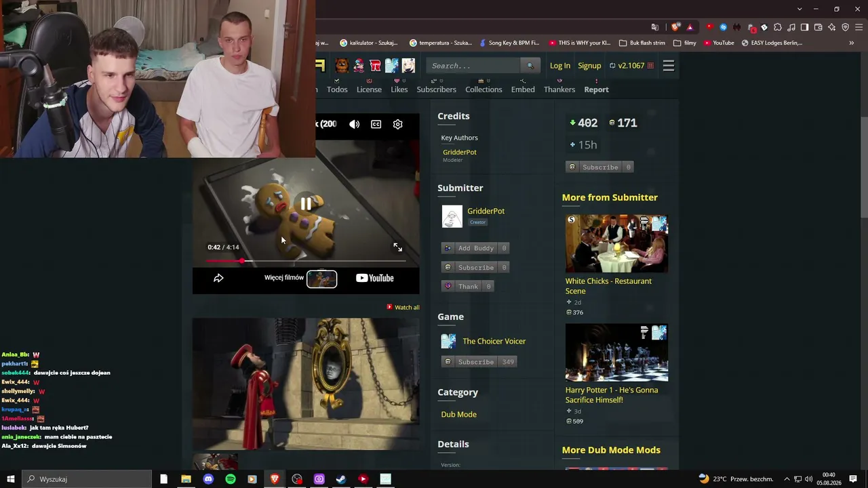Subscribe to the submitter GridderPot

tap(475, 267)
